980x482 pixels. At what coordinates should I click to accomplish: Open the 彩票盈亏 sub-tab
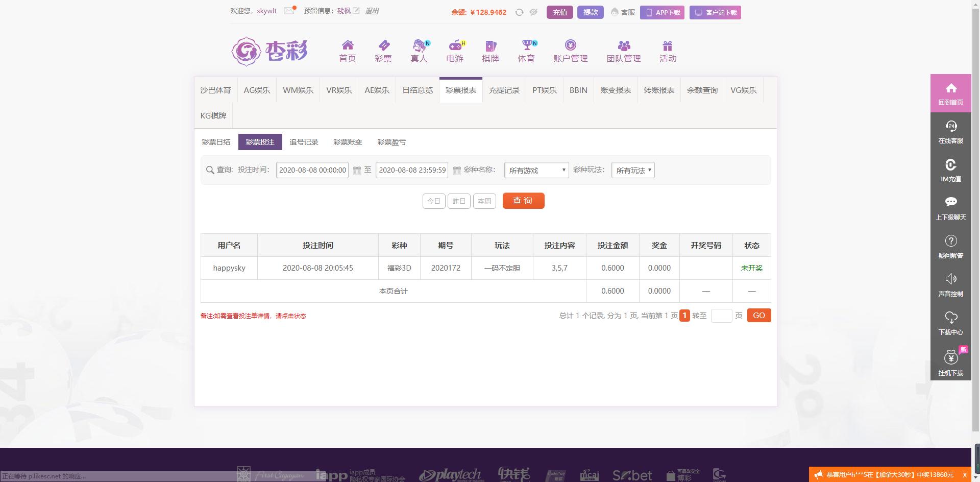click(x=392, y=142)
